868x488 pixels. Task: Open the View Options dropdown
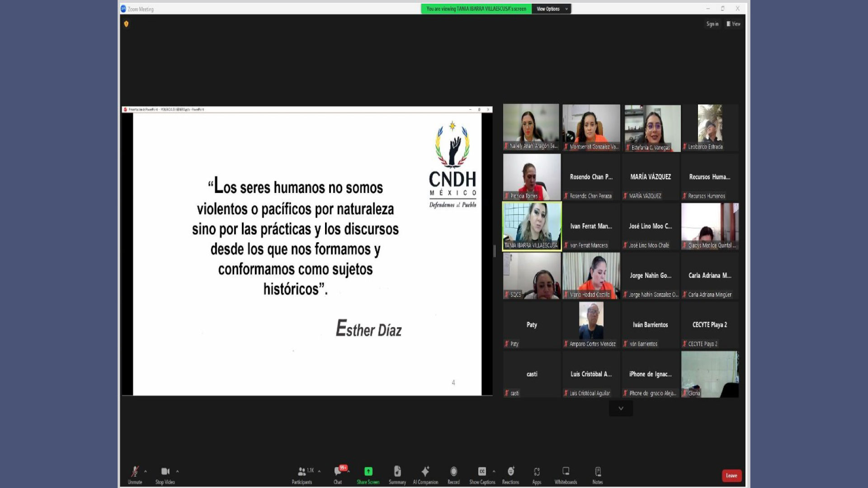click(x=551, y=9)
